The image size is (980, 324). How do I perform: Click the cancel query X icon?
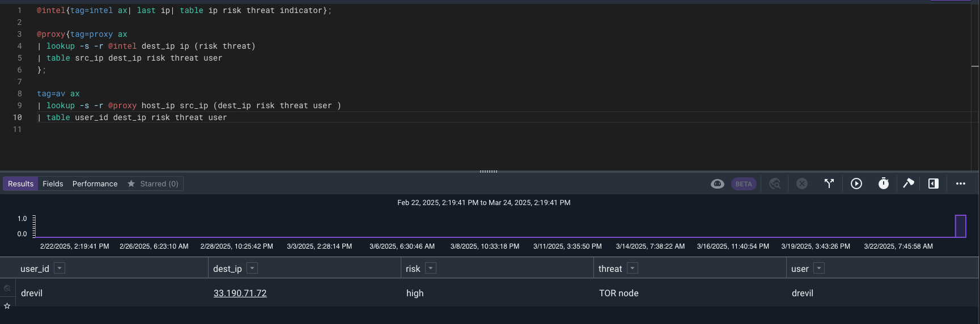point(802,184)
